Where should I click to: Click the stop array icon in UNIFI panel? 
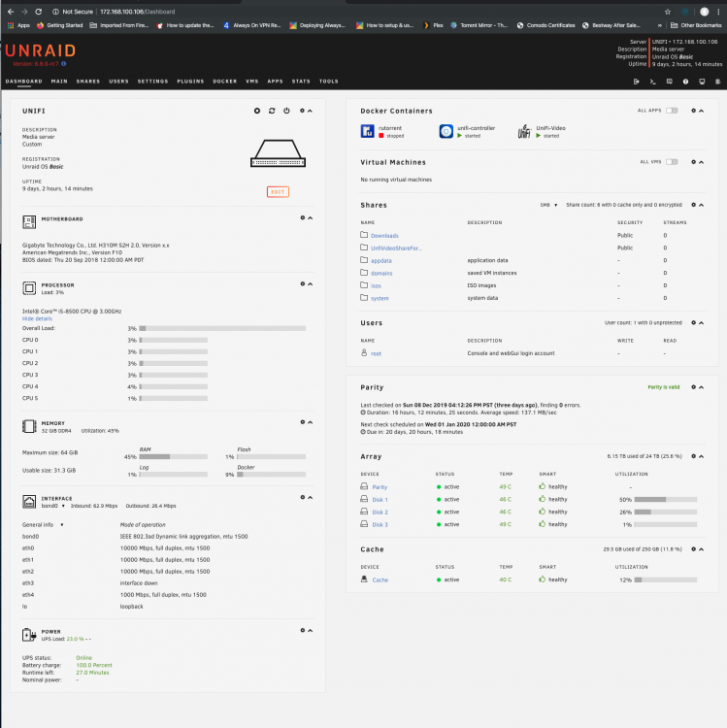[256, 111]
